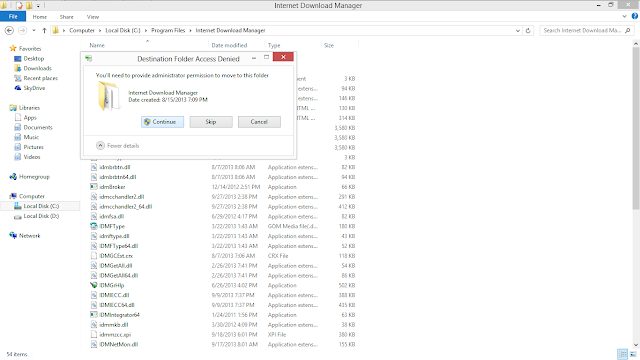Select Local Disk (C:) in navigation pane

pyautogui.click(x=41, y=206)
